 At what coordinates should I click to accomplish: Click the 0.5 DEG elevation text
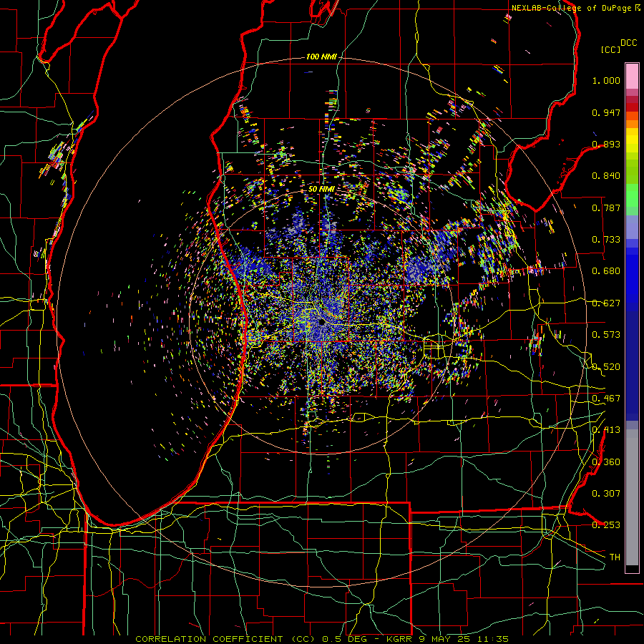(x=343, y=639)
